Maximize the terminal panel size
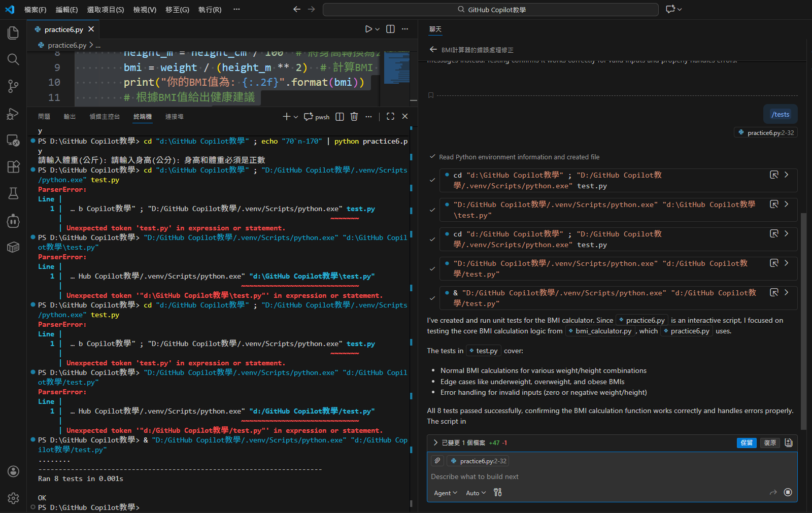Screen dimensions: 812x513 coord(390,117)
